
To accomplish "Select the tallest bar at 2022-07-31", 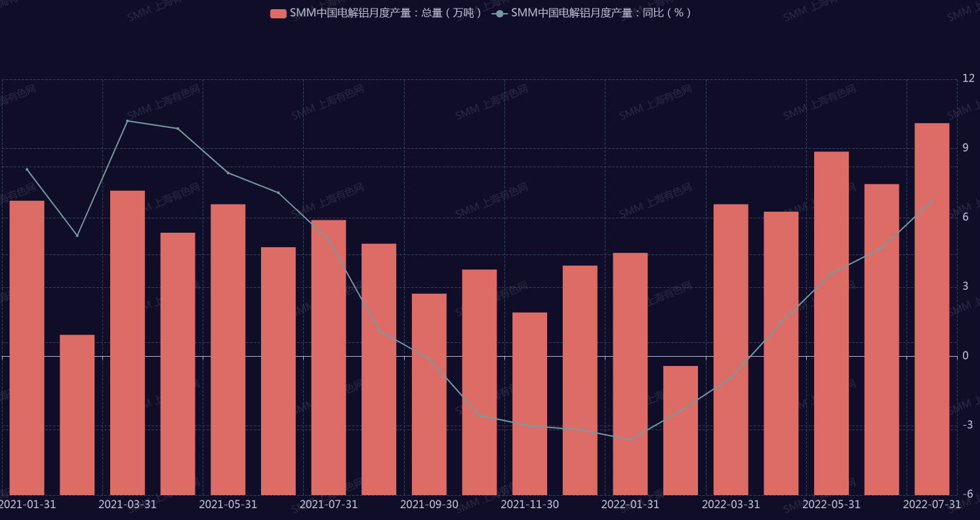I will click(932, 309).
